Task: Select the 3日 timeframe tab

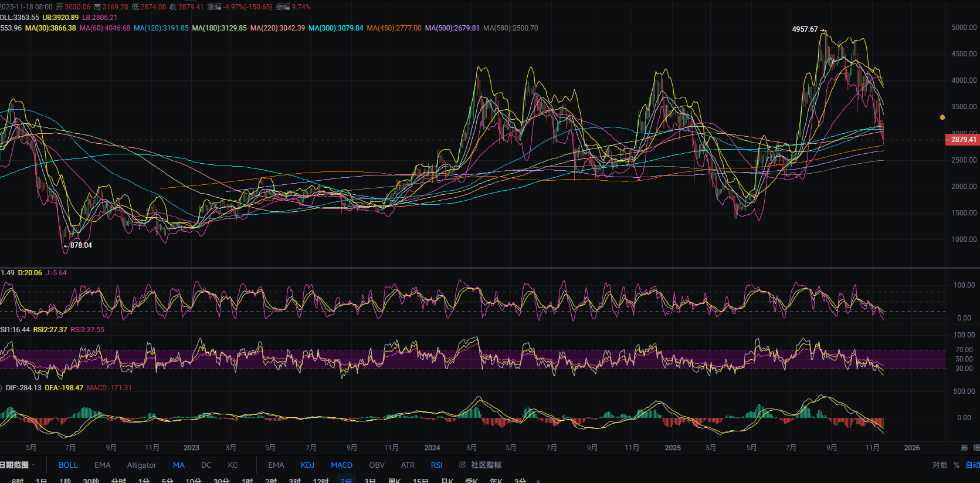Action: 370,481
